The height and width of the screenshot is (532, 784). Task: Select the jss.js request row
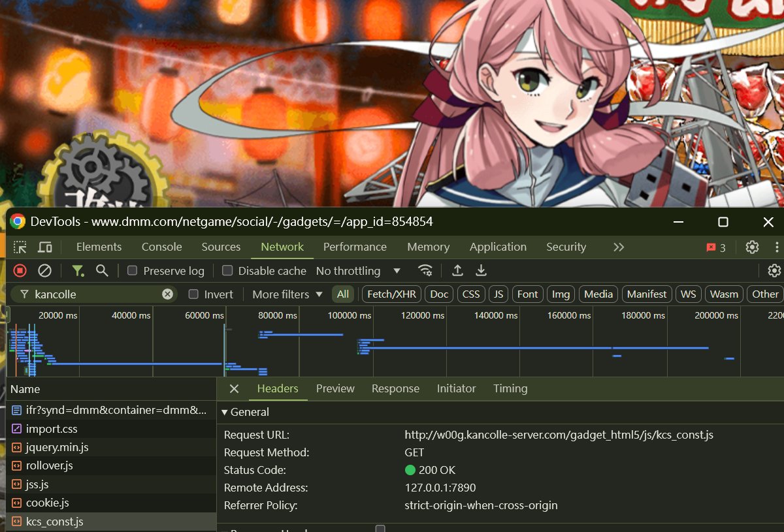tap(111, 484)
